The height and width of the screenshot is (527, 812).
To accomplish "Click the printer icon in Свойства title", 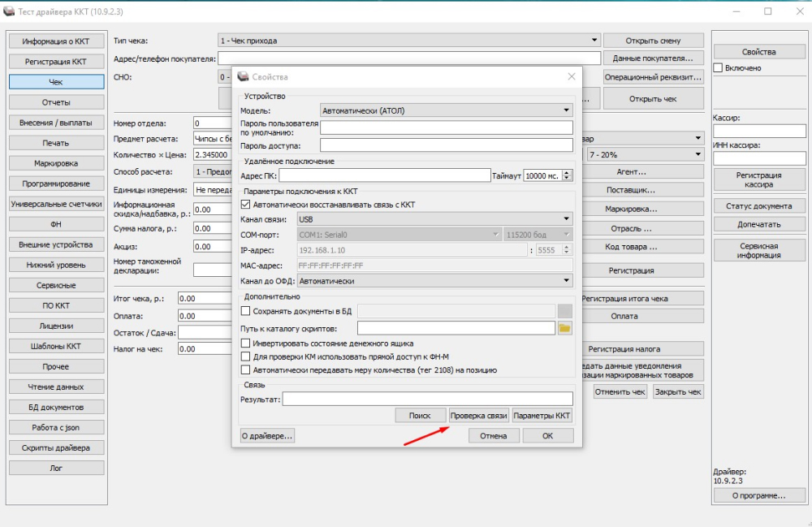I will (x=243, y=76).
